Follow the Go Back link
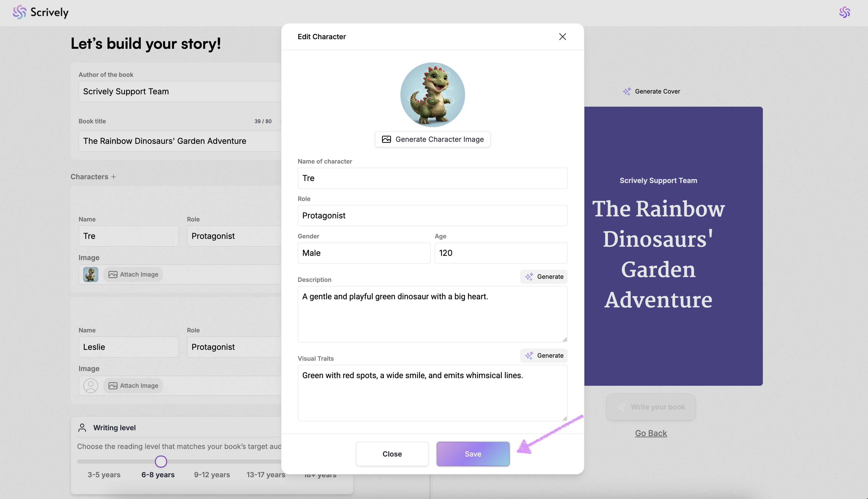This screenshot has width=868, height=499. pos(651,433)
